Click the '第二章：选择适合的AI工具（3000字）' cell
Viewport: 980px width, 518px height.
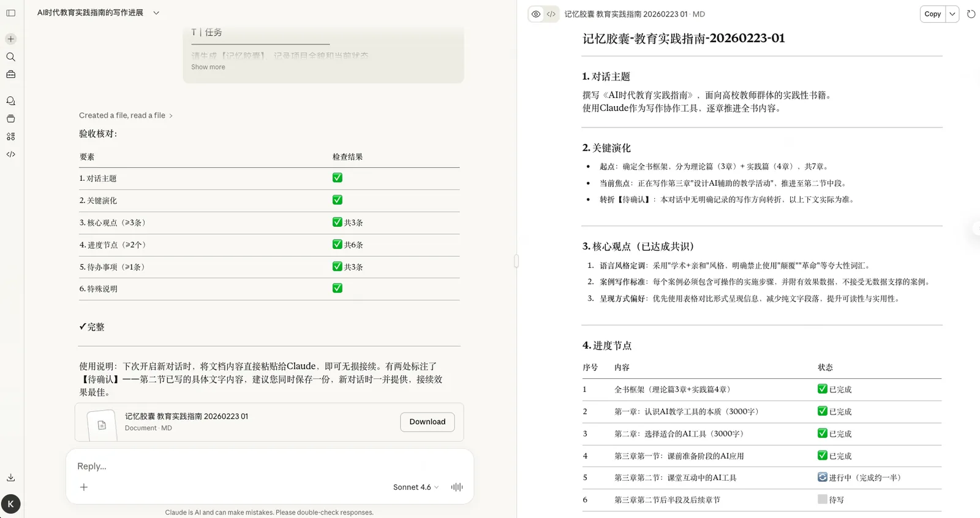pos(680,433)
